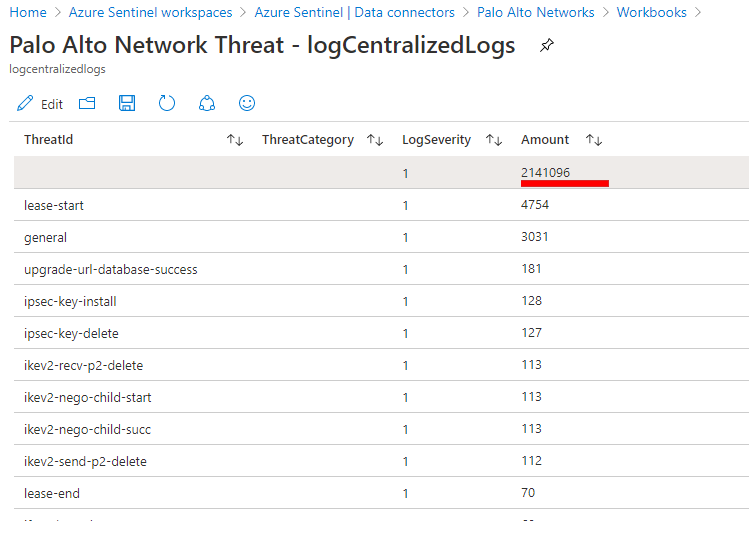
Task: Sort by the ThreatCategory column arrows
Action: (x=375, y=140)
